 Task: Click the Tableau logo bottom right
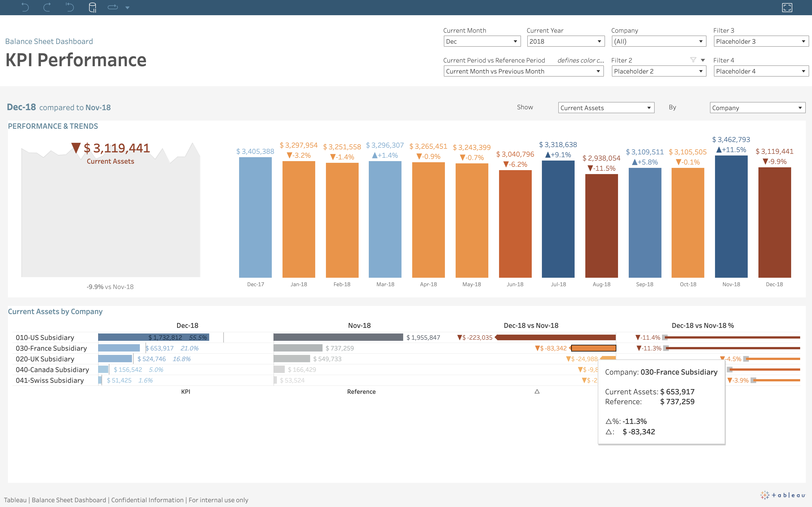(782, 495)
